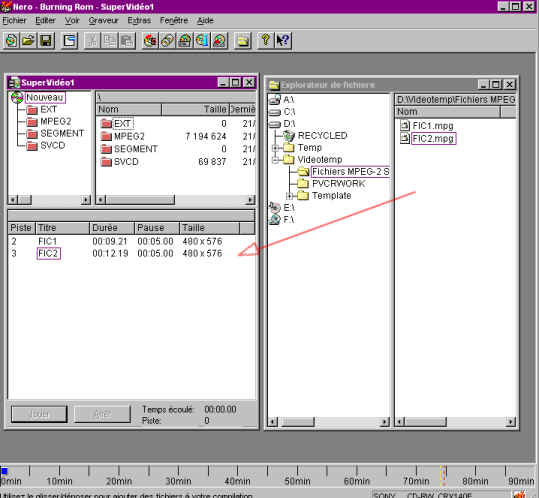Click the RECYCLED bin icon

coord(289,136)
